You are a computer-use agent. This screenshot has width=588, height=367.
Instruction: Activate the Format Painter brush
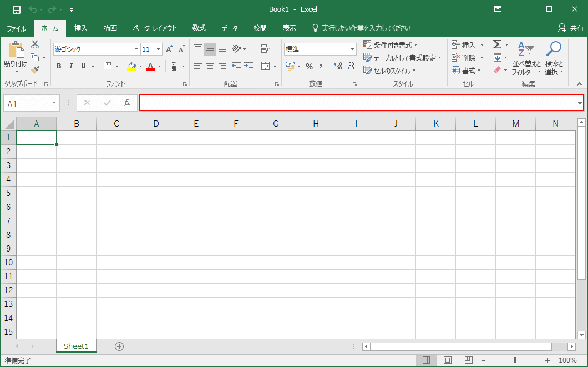pos(35,69)
